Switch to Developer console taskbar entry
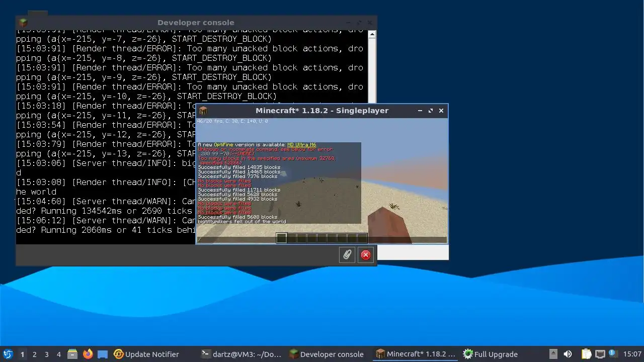 tap(327, 354)
